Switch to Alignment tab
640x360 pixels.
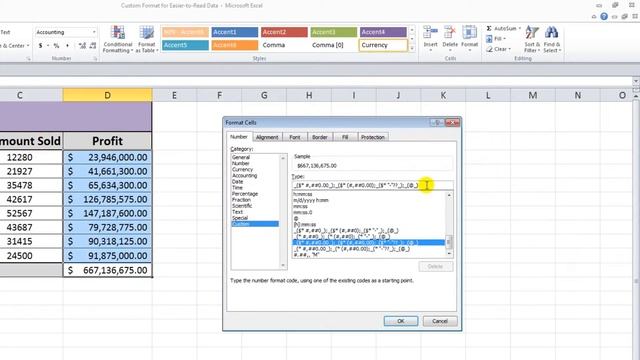tap(267, 137)
